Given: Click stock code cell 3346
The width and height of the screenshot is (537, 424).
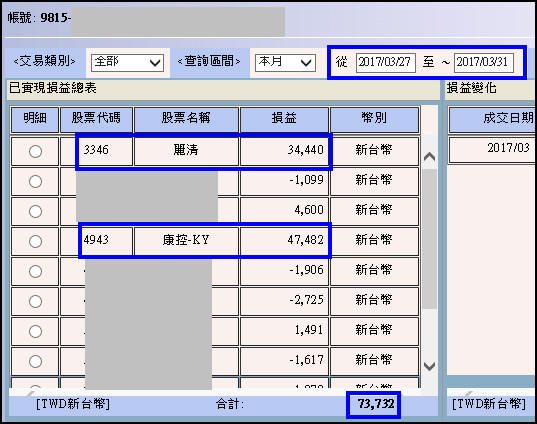Looking at the screenshot, I should point(96,151).
